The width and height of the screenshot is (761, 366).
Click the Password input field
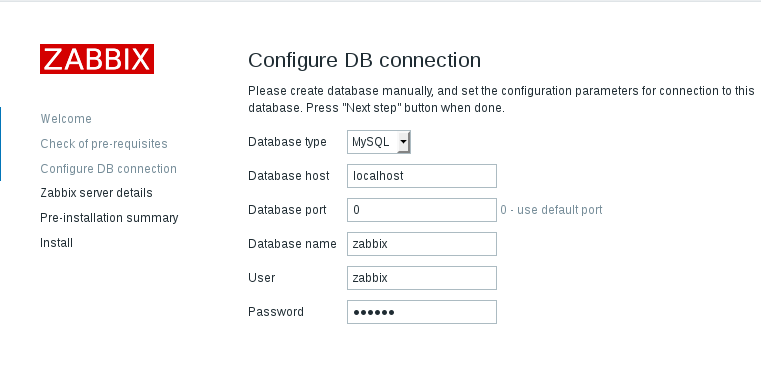click(x=422, y=312)
